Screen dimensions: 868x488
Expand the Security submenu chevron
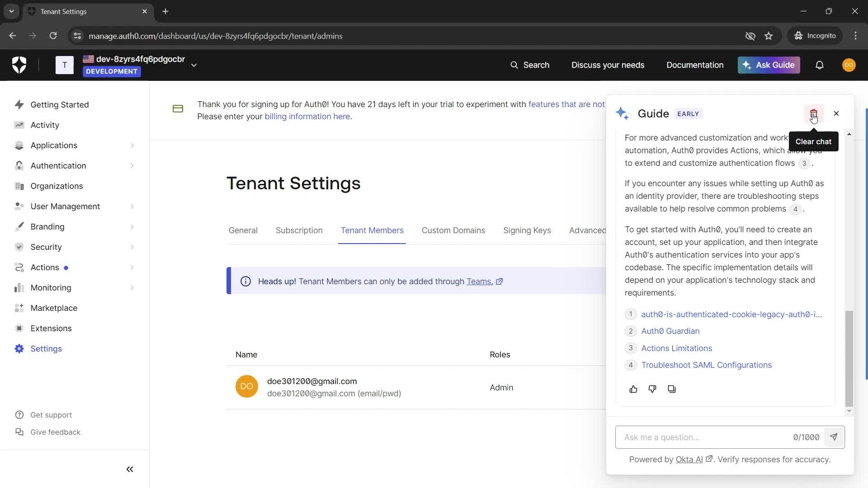tap(132, 247)
